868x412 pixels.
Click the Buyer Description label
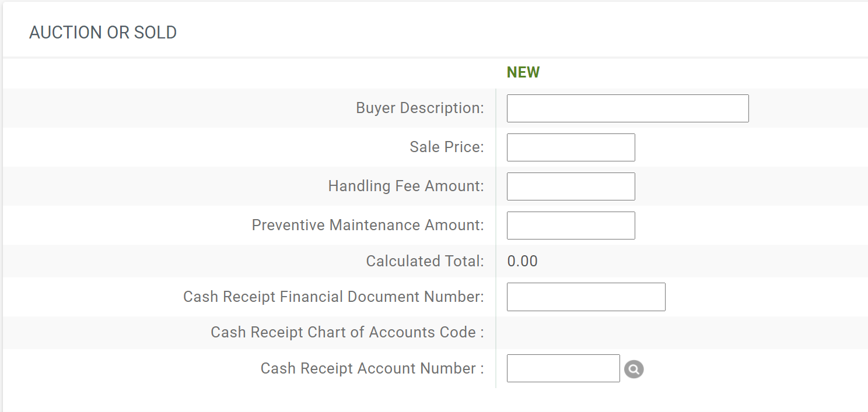(420, 108)
